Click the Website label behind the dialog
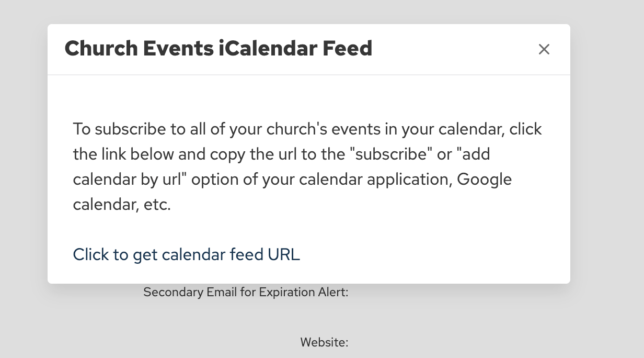This screenshot has height=358, width=644. point(324,342)
